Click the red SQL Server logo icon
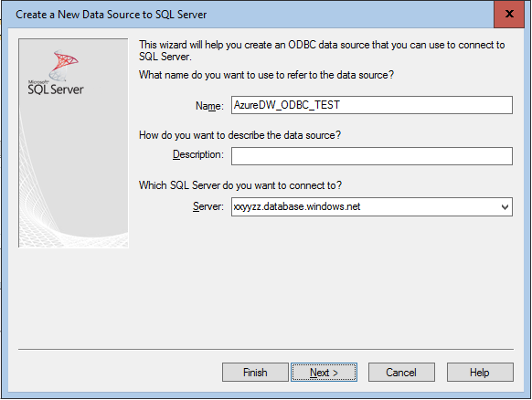This screenshot has width=532, height=400. click(x=63, y=65)
